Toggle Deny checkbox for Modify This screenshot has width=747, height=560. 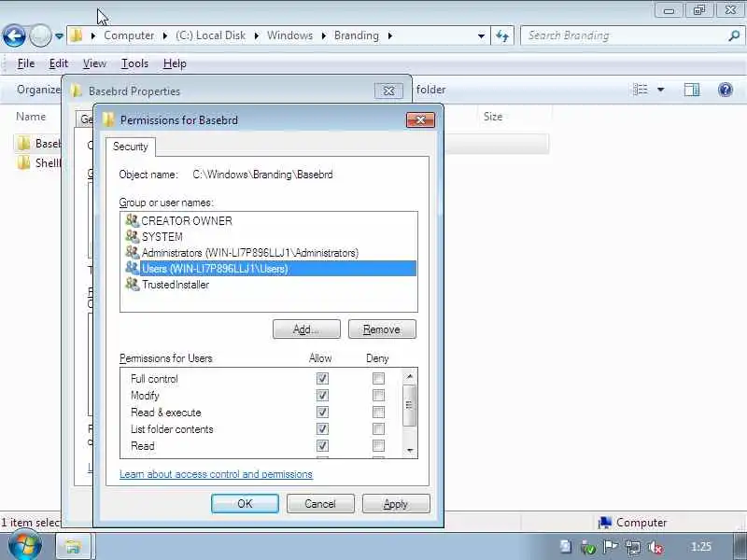[x=379, y=395]
